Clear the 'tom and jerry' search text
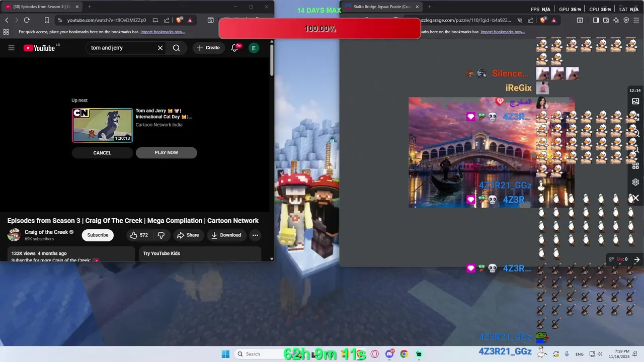The image size is (644, 362). [x=160, y=48]
